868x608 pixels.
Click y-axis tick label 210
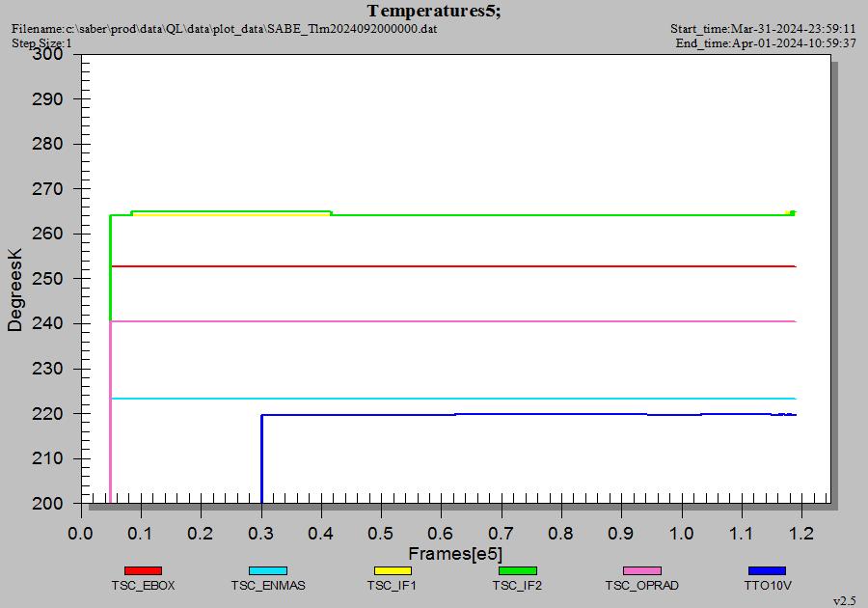(47, 458)
